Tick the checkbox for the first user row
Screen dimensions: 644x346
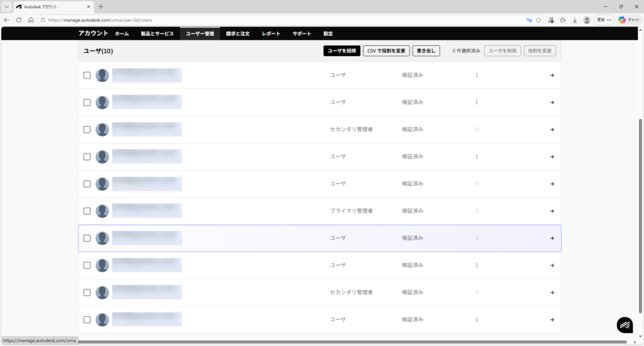pyautogui.click(x=87, y=75)
